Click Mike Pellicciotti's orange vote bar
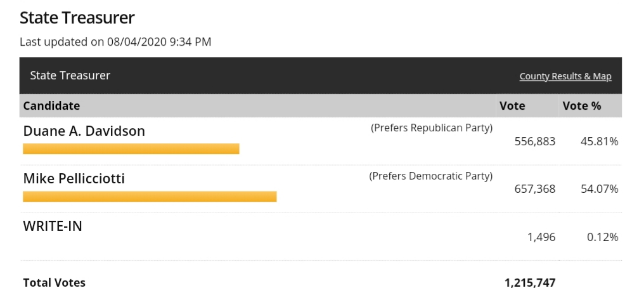This screenshot has width=644, height=295. [x=150, y=197]
